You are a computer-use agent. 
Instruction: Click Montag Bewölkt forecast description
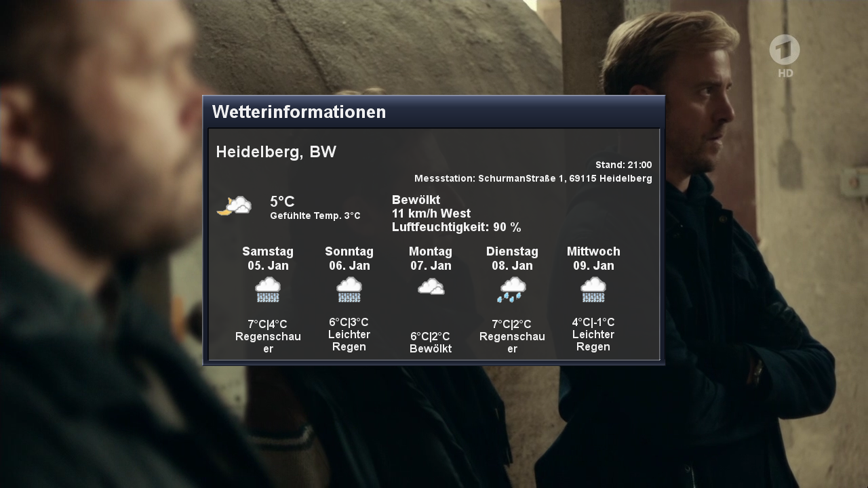coord(431,349)
